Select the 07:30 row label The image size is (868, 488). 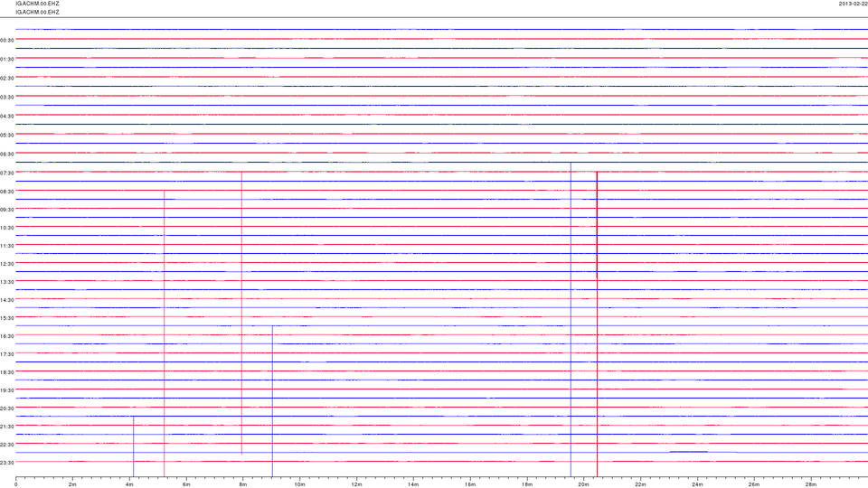point(7,173)
